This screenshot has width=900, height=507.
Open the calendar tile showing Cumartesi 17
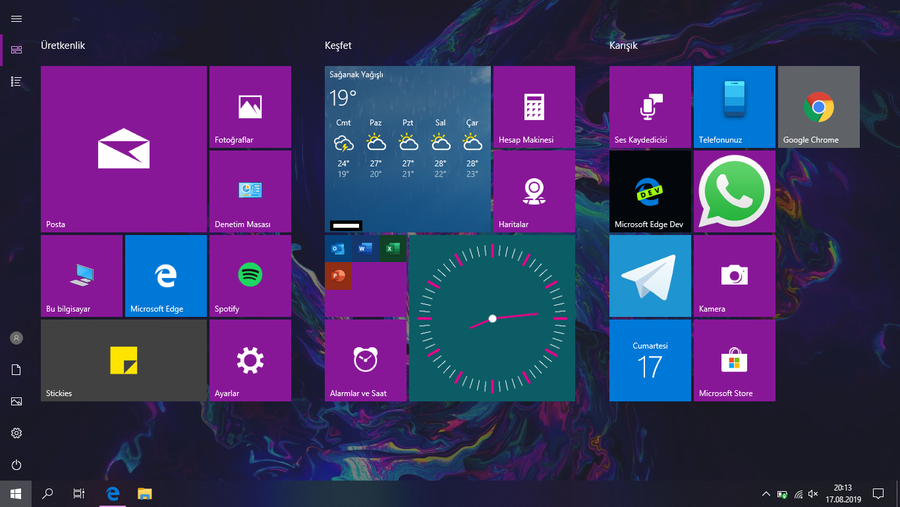[x=650, y=360]
